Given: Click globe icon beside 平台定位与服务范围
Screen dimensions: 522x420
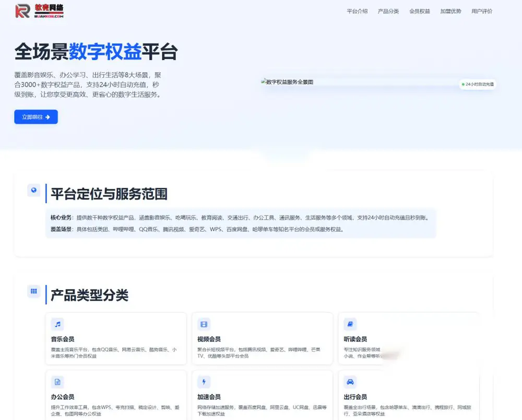Looking at the screenshot, I should tap(33, 190).
